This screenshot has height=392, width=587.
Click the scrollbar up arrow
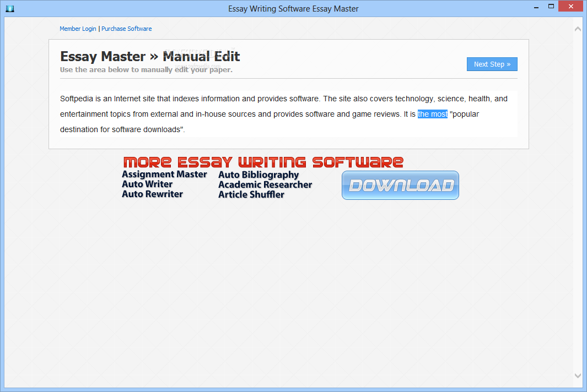coord(578,29)
